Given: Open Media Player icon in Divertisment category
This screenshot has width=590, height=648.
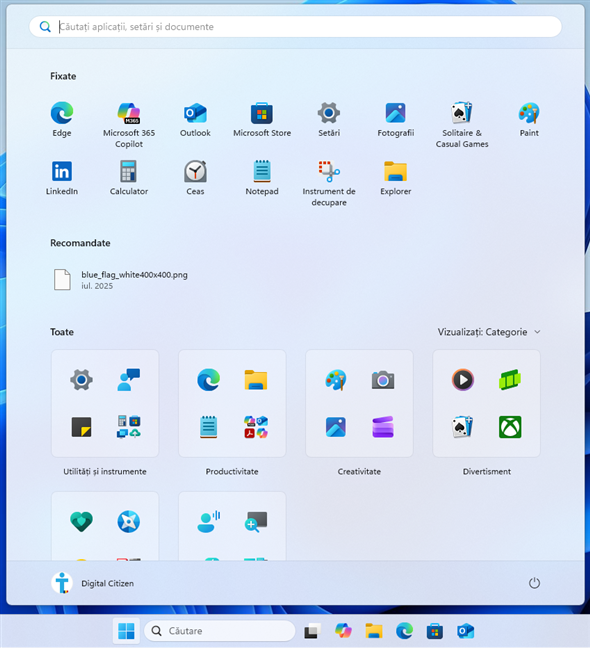Looking at the screenshot, I should click(x=463, y=380).
